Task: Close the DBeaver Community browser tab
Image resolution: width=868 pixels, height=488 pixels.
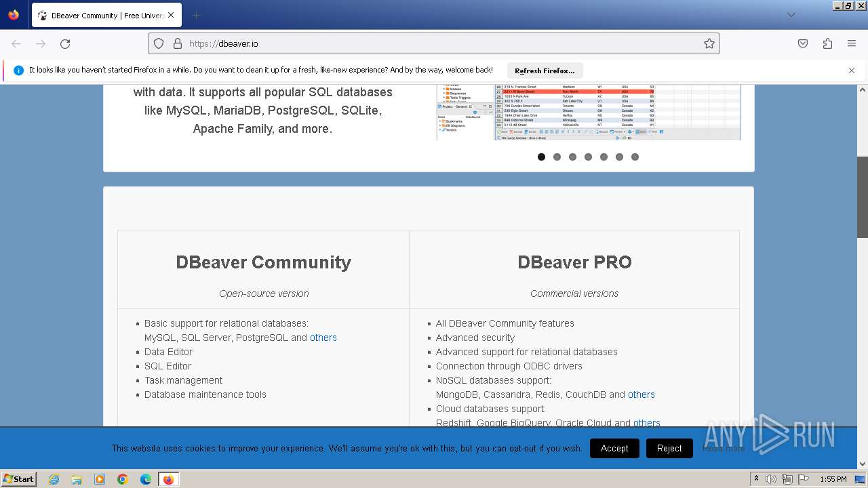Action: pos(171,15)
